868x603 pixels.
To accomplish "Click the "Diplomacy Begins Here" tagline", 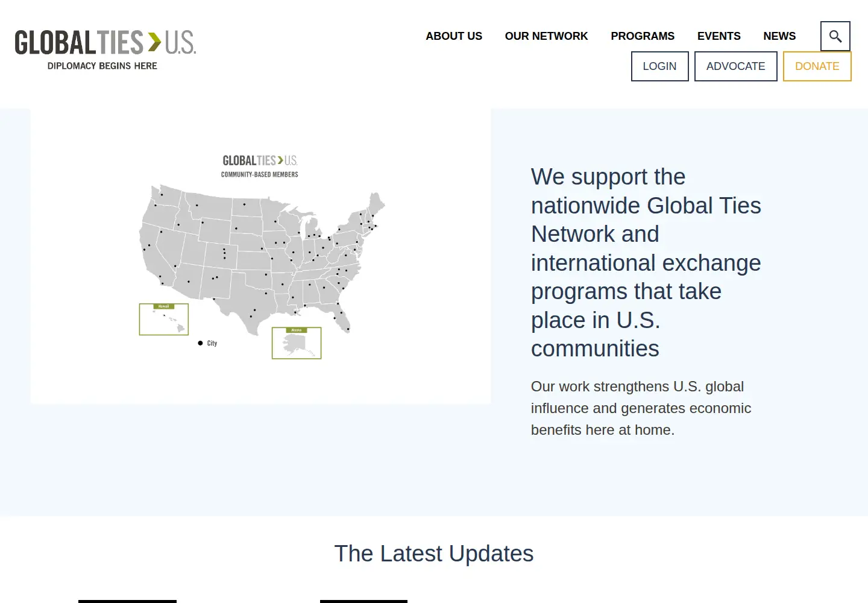I will (102, 66).
